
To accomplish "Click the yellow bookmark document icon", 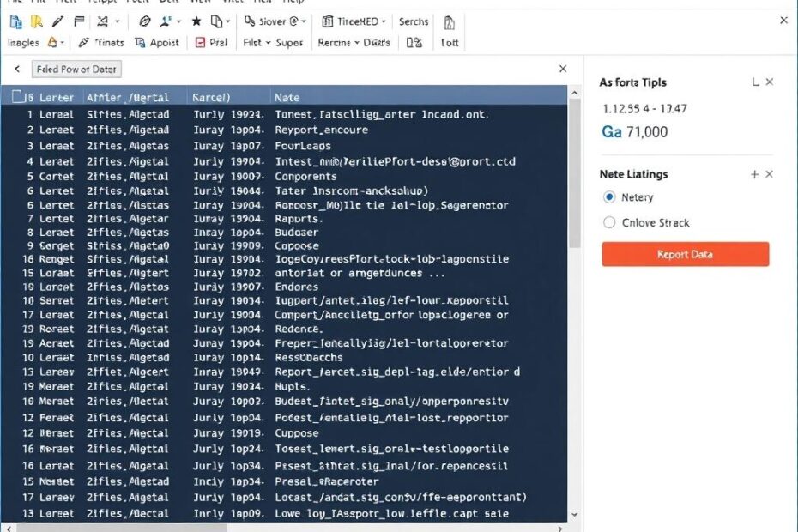I will point(37,21).
